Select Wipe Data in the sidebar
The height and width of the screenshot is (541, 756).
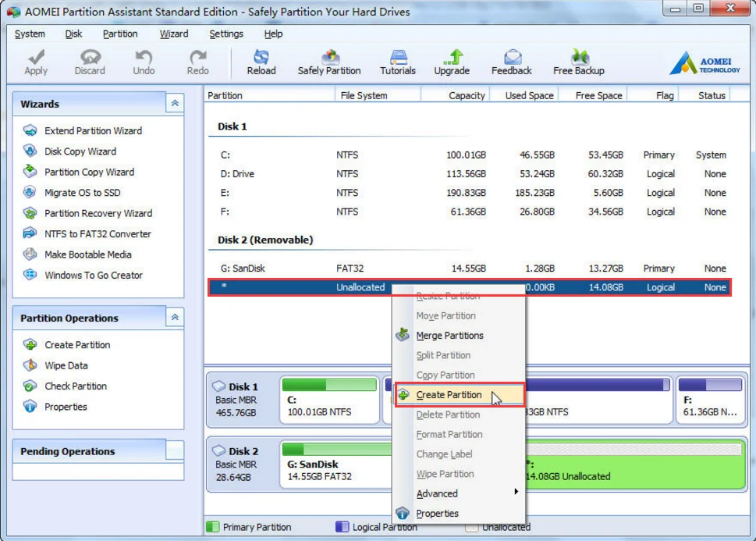point(66,365)
